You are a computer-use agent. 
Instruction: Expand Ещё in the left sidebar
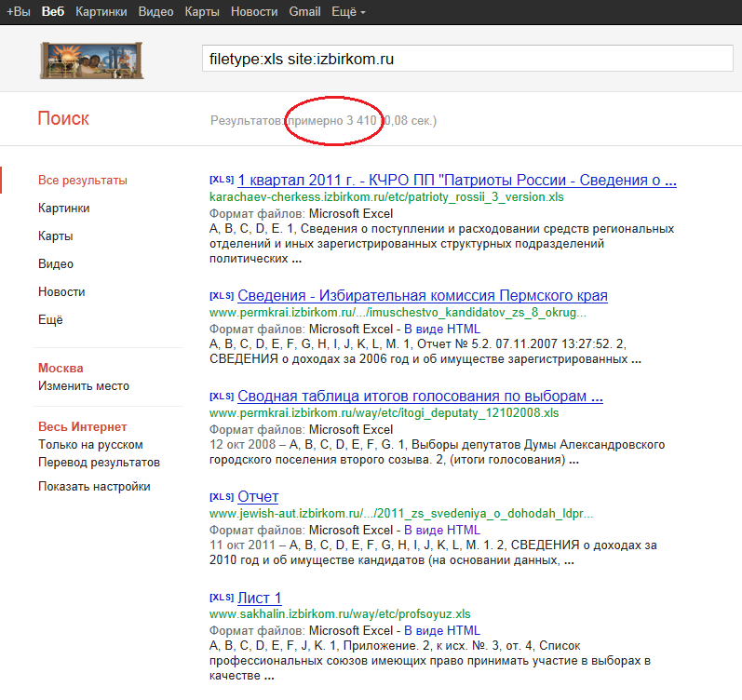coord(50,320)
